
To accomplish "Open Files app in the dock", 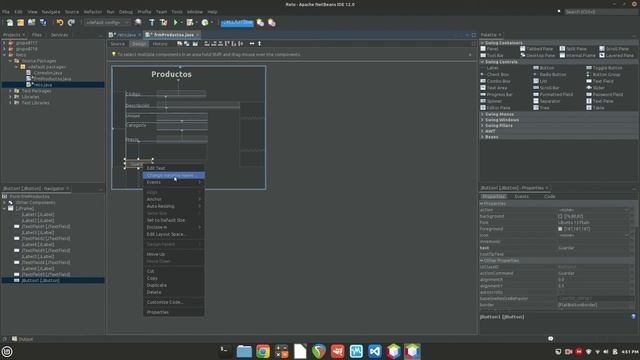I will 244,351.
